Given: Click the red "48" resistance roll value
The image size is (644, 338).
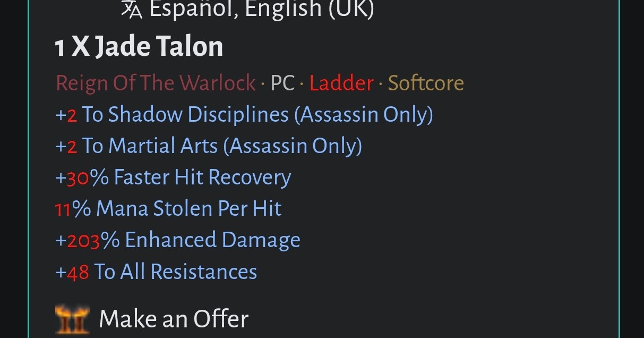Looking at the screenshot, I should pos(77,271).
